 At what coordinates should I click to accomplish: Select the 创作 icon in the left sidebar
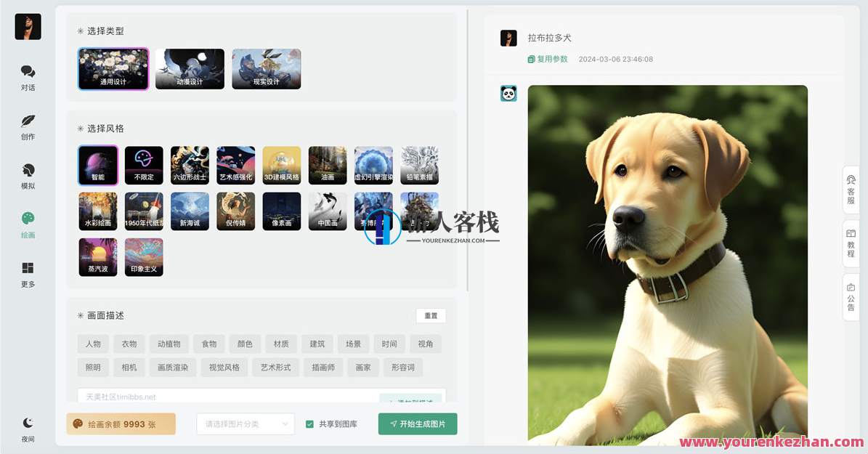coord(28,125)
